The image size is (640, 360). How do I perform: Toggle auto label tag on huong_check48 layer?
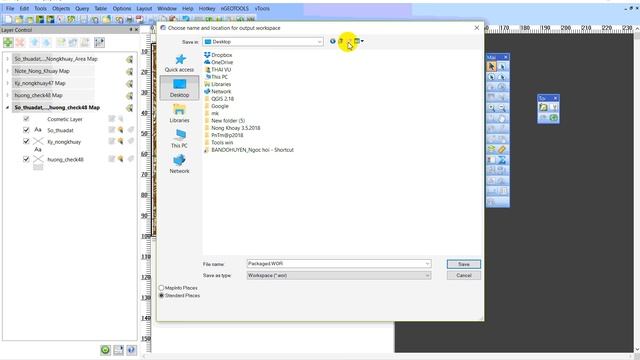coord(130,159)
